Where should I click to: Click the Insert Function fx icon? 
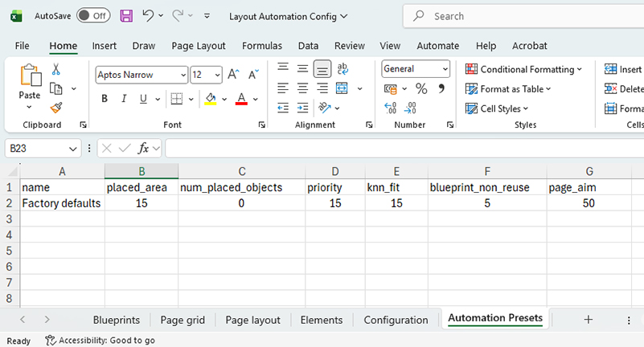point(143,148)
